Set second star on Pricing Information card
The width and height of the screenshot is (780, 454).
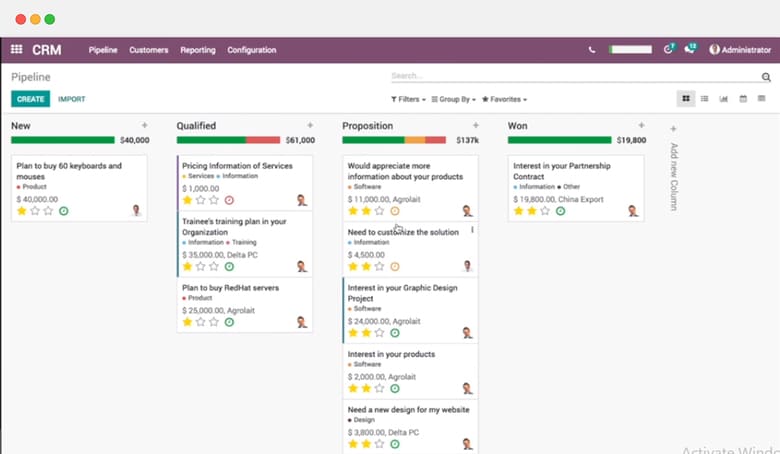click(200, 200)
